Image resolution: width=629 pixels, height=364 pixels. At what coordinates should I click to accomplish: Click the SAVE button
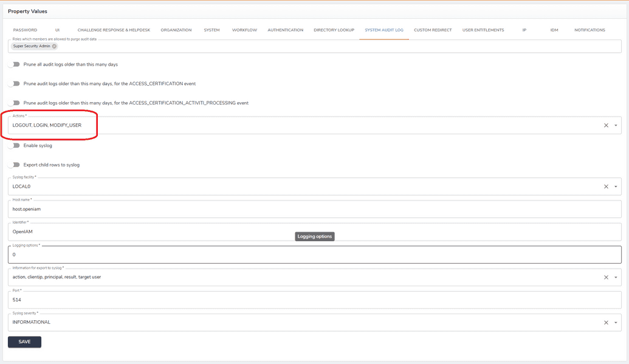coord(24,342)
